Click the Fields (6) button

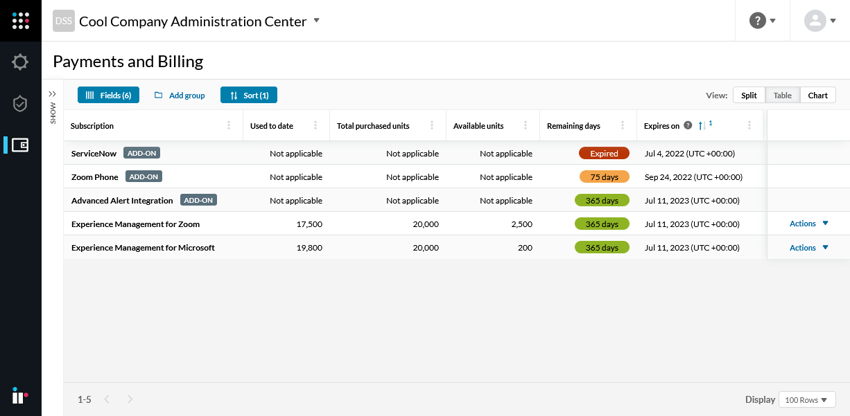[108, 95]
